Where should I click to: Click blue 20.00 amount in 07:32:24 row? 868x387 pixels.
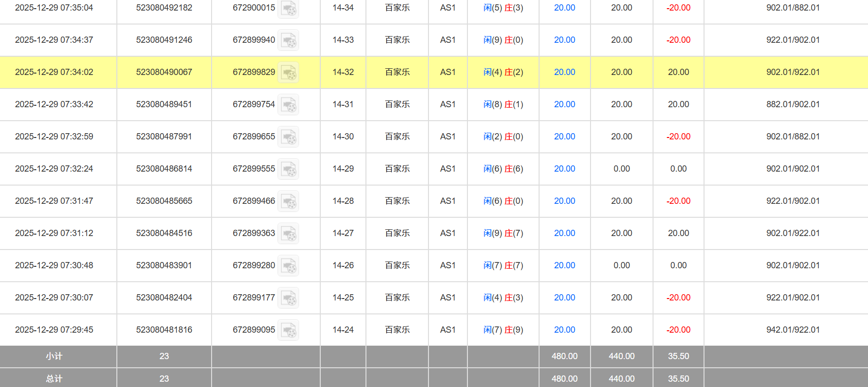click(x=564, y=169)
